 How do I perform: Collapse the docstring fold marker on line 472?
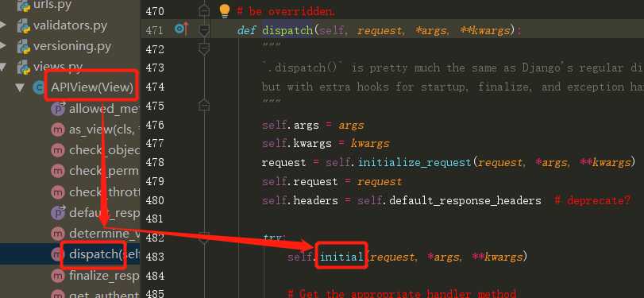point(204,49)
